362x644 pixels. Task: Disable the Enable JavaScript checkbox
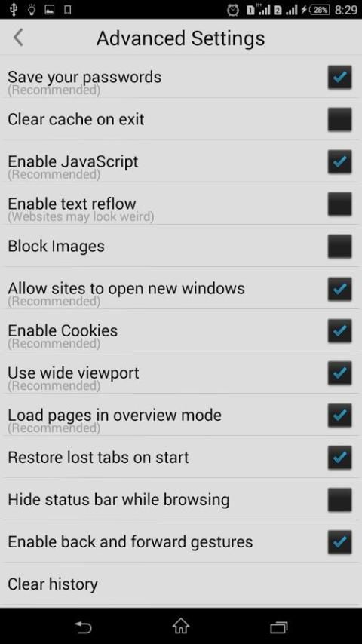tap(340, 161)
